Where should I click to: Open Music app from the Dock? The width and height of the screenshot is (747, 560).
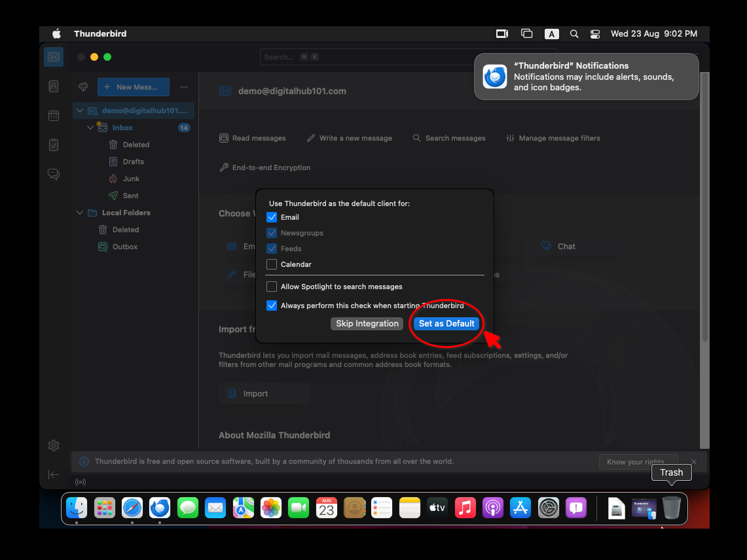coord(465,508)
